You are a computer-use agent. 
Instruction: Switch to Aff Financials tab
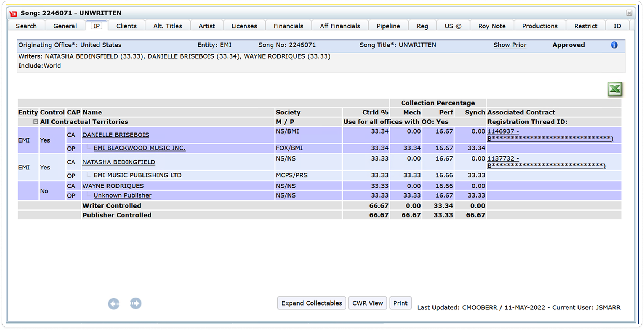(x=340, y=26)
